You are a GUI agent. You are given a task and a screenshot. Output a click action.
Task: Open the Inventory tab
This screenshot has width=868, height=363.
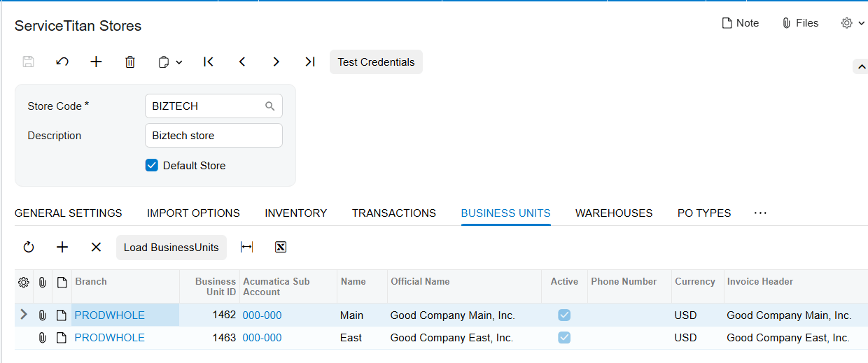click(x=295, y=213)
